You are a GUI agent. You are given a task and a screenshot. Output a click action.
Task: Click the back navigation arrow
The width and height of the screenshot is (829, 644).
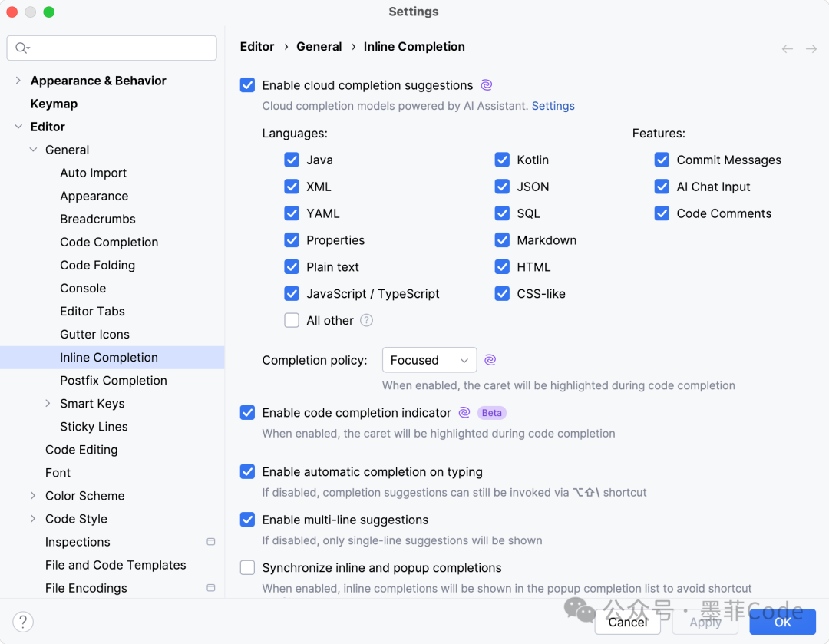tap(788, 49)
